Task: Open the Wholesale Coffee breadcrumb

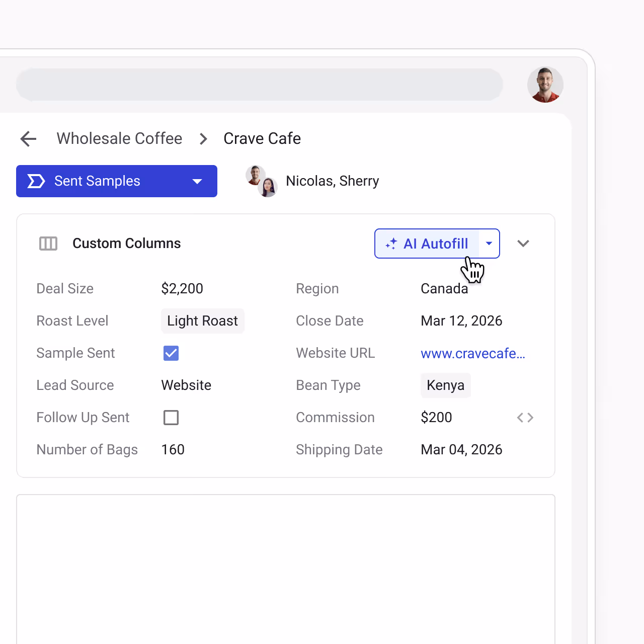Action: click(119, 139)
